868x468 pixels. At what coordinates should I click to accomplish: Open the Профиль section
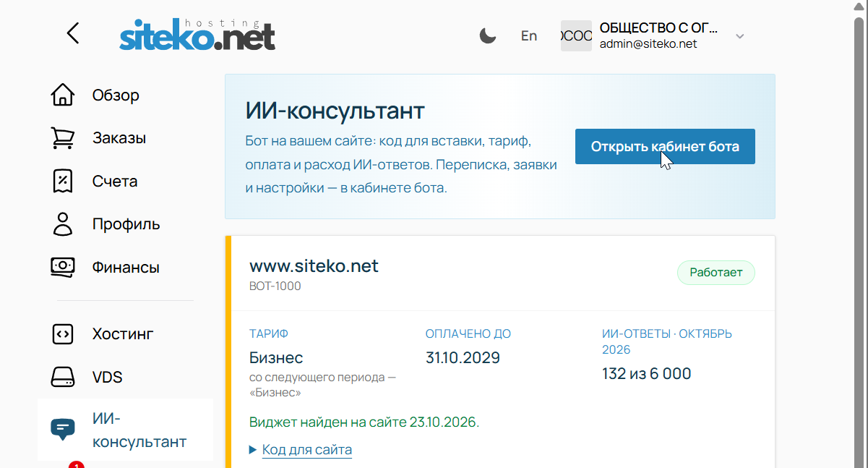pyautogui.click(x=125, y=224)
